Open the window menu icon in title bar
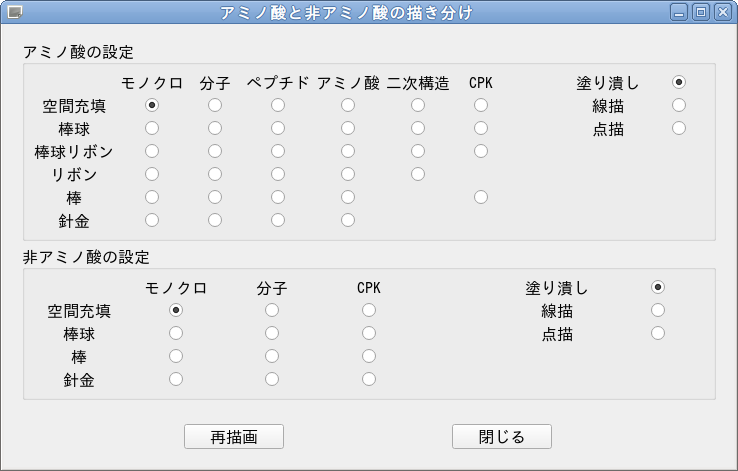The image size is (738, 471). coord(15,12)
